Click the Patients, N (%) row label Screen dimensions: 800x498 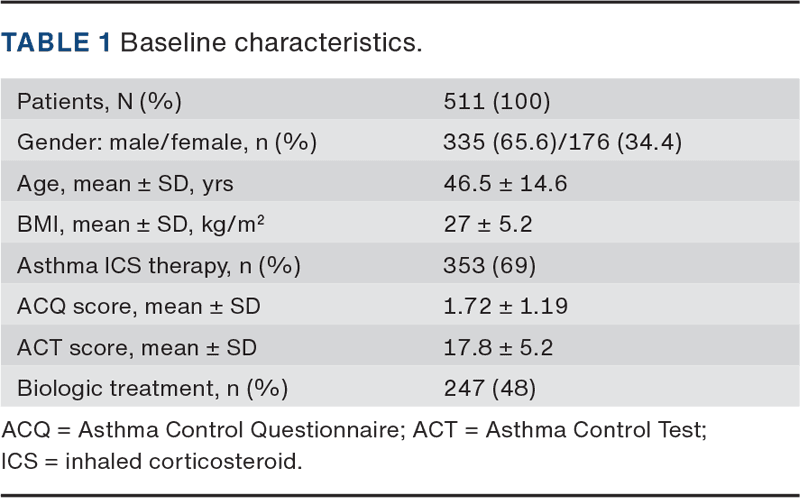pos(99,101)
